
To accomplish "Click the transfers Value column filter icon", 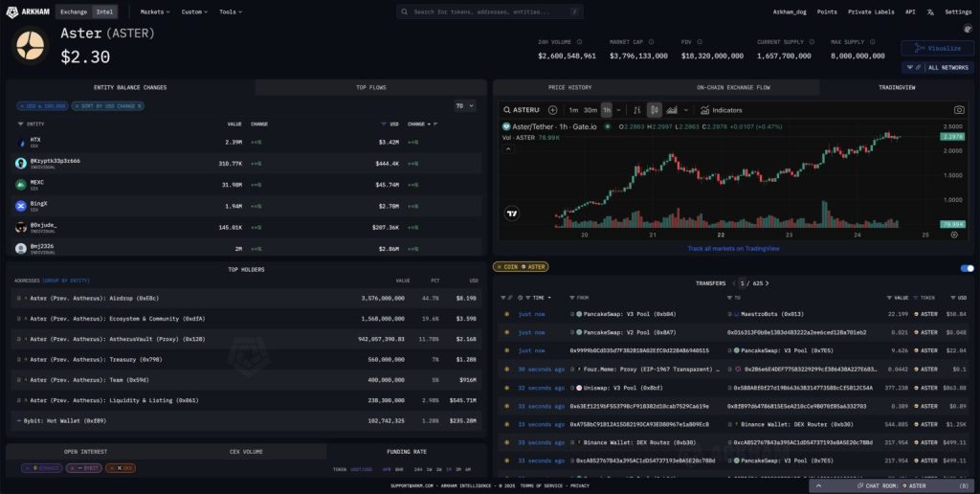I will point(889,298).
